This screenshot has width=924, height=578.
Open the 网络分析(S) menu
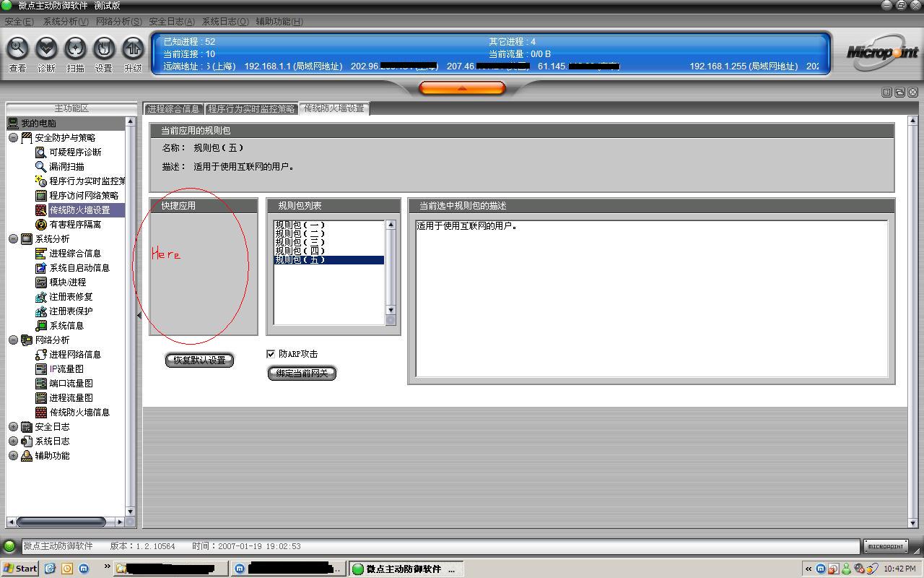118,22
